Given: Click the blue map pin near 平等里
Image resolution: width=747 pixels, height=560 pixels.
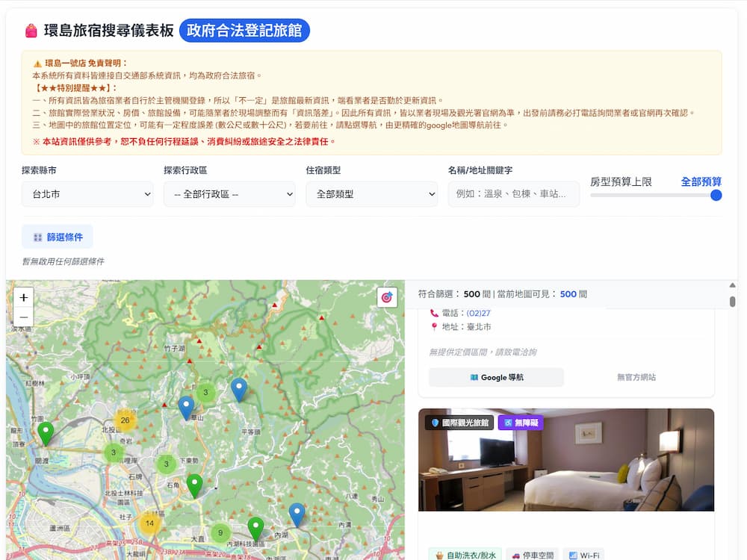Looking at the screenshot, I should pyautogui.click(x=239, y=390).
